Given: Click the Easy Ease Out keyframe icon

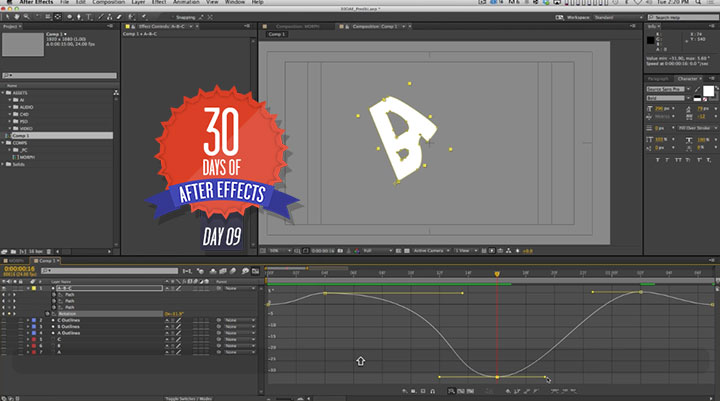Looking at the screenshot, I should tap(574, 391).
